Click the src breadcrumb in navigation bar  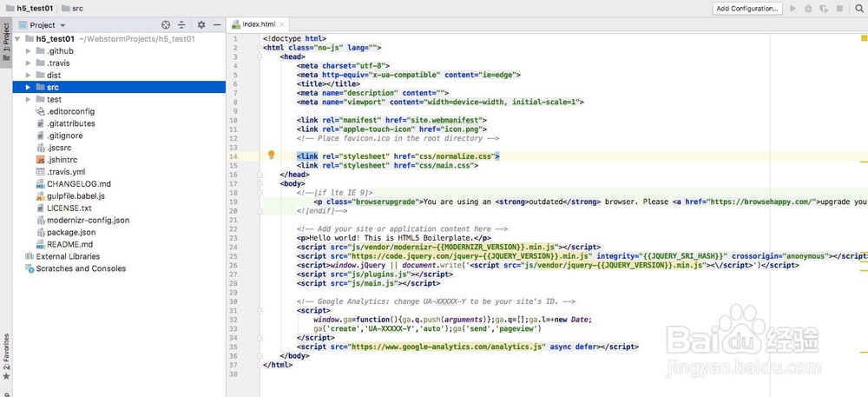coord(72,9)
